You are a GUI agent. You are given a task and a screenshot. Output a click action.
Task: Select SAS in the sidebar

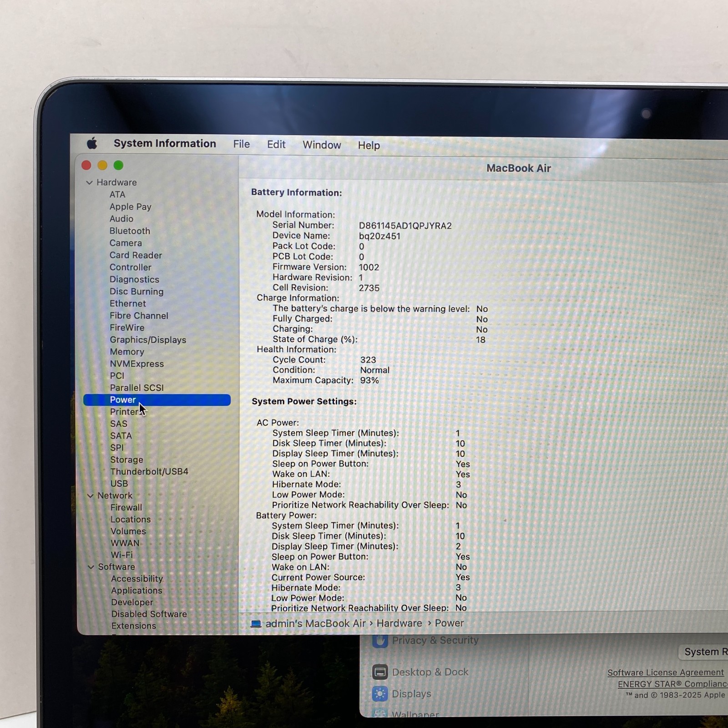point(119,424)
